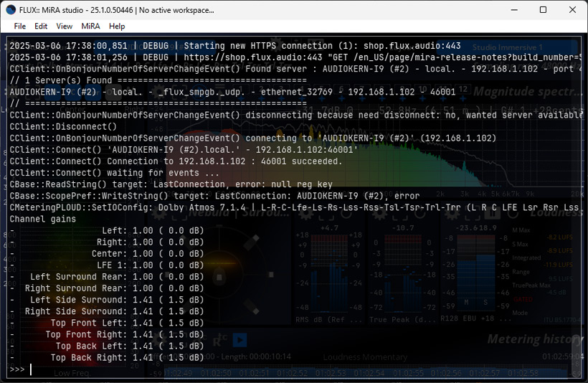Select the 'Right Side Surround' gain line
Image resolution: width=588 pixels, height=383 pixels.
[x=107, y=311]
